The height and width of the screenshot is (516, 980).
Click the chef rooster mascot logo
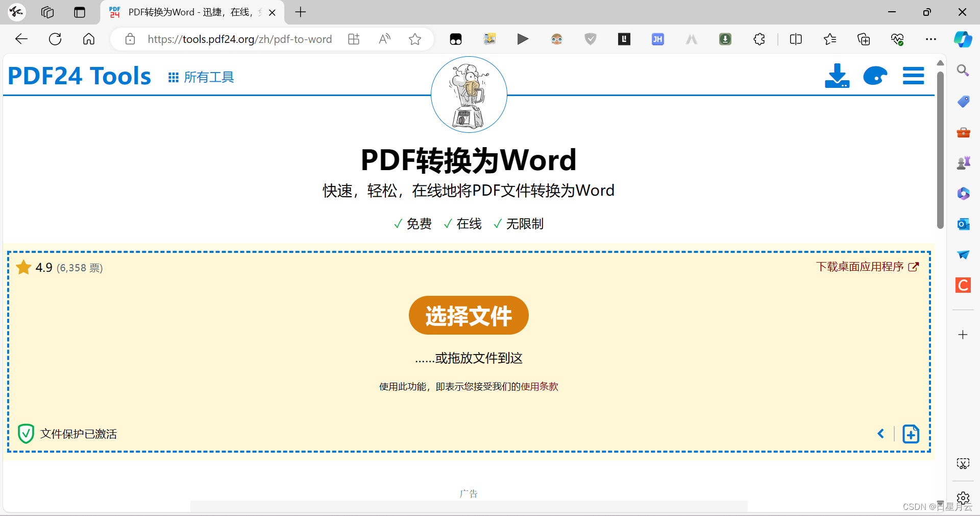(x=469, y=95)
